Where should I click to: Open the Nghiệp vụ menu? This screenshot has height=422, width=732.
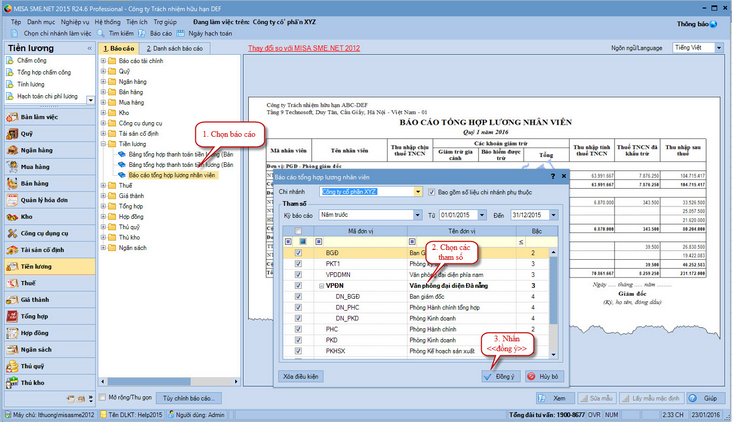tap(75, 22)
